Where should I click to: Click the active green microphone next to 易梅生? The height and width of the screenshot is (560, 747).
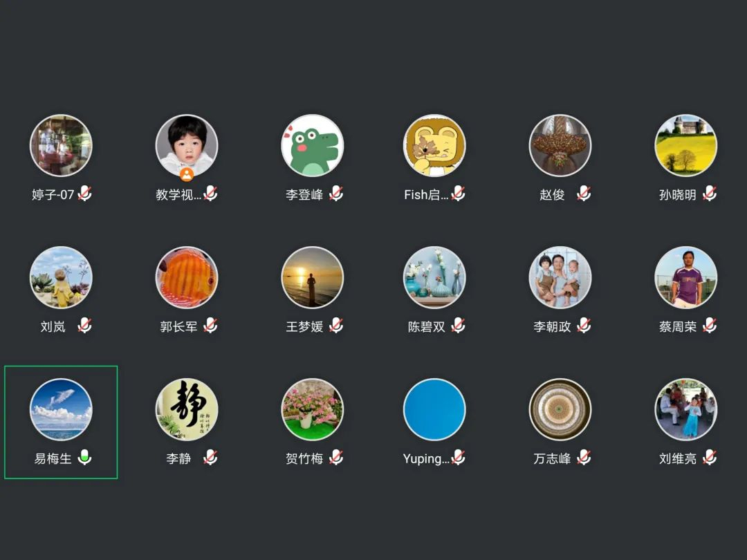[x=85, y=457]
